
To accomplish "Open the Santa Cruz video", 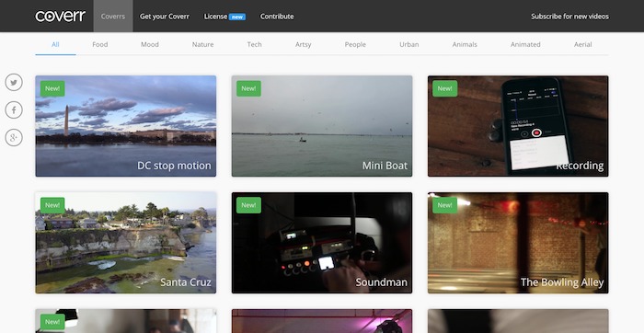I will [126, 243].
